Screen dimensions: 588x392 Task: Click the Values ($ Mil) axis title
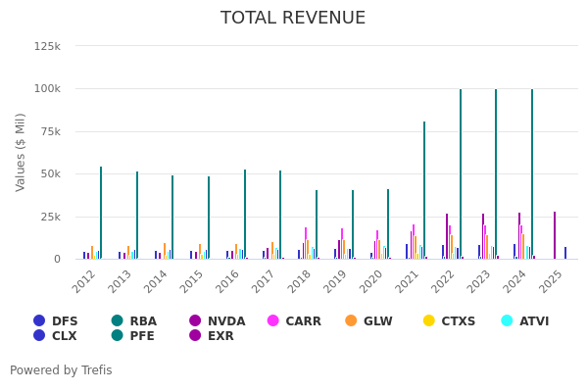(21, 152)
